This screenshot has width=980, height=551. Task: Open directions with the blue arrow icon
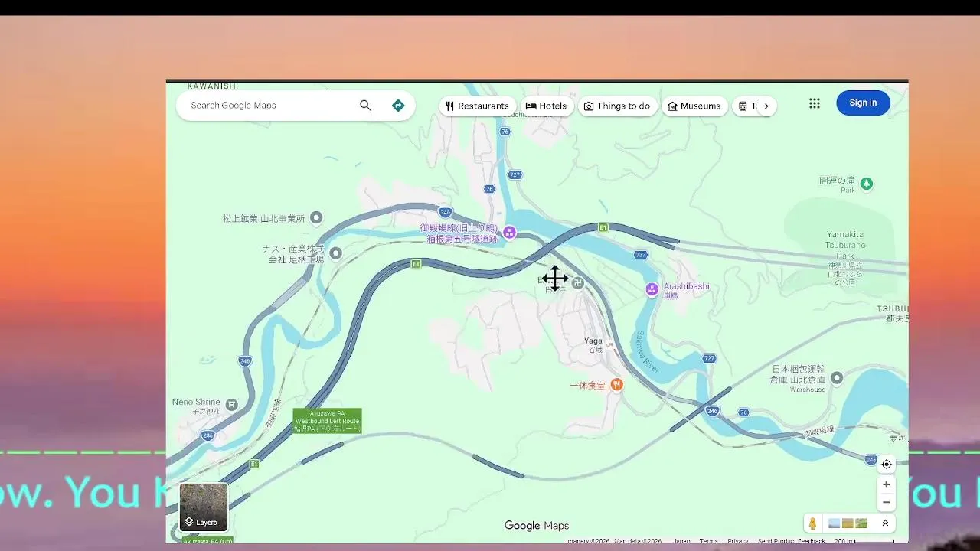(398, 106)
